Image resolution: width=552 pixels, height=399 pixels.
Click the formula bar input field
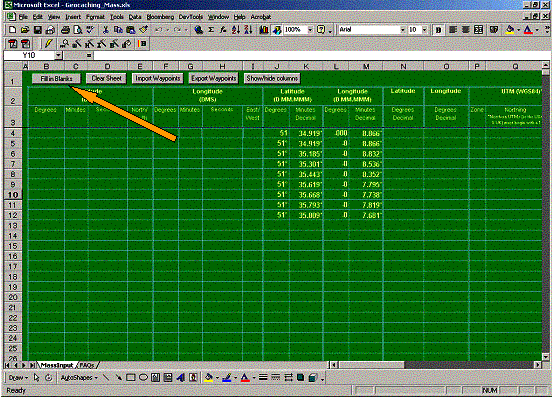(x=322, y=55)
